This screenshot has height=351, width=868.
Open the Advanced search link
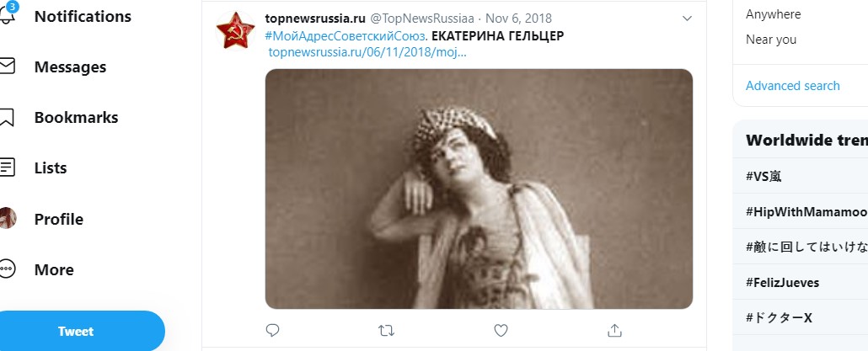pyautogui.click(x=792, y=86)
